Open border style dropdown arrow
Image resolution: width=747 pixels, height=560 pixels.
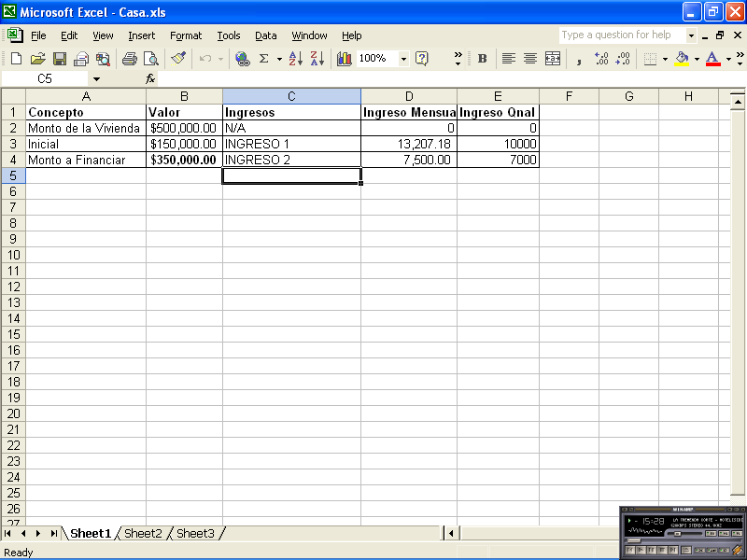point(665,59)
